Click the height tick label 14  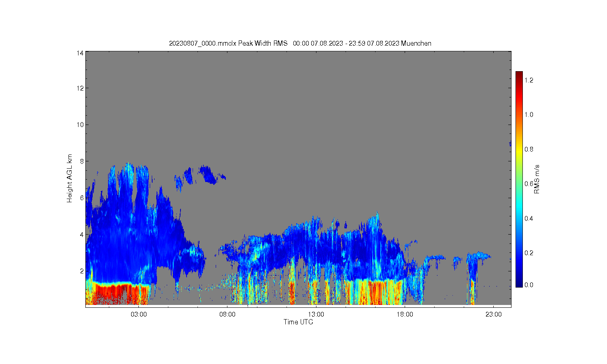(x=80, y=53)
